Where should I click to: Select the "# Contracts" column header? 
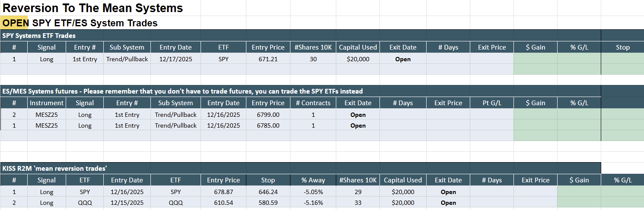tap(313, 103)
